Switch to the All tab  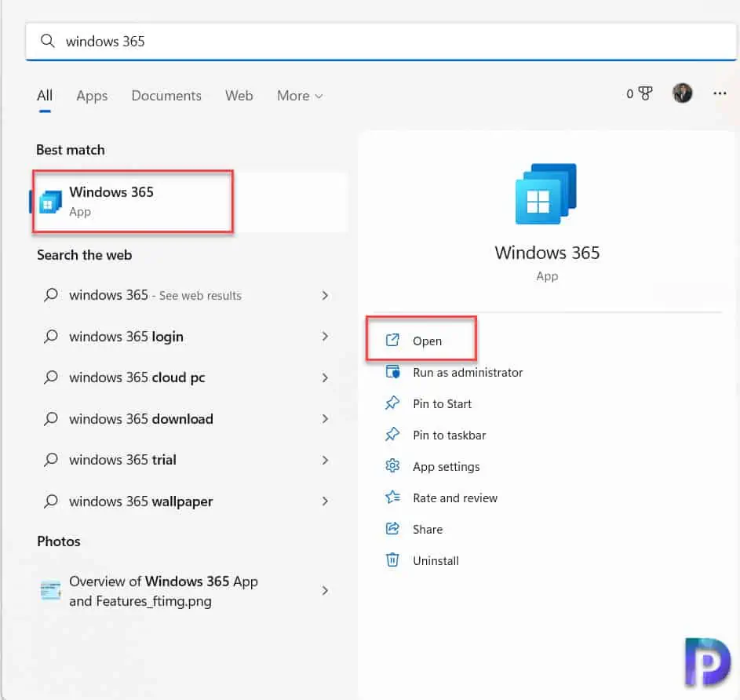(x=45, y=96)
